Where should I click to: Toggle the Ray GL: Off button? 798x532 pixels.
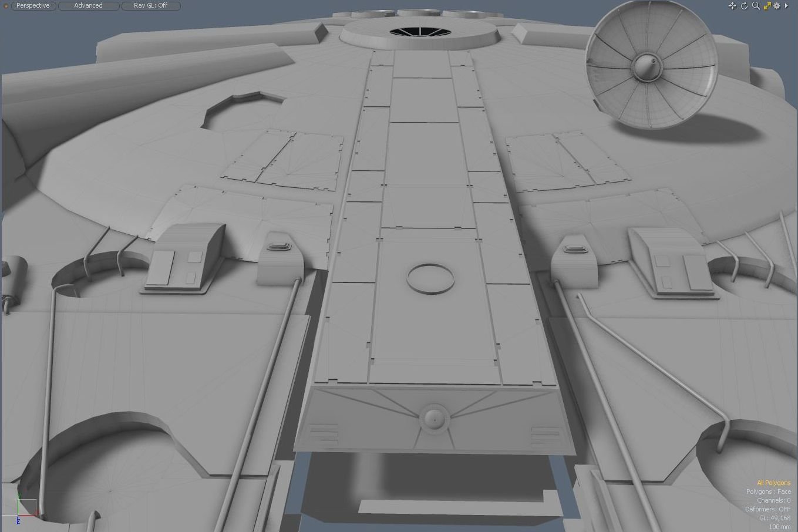pos(150,6)
